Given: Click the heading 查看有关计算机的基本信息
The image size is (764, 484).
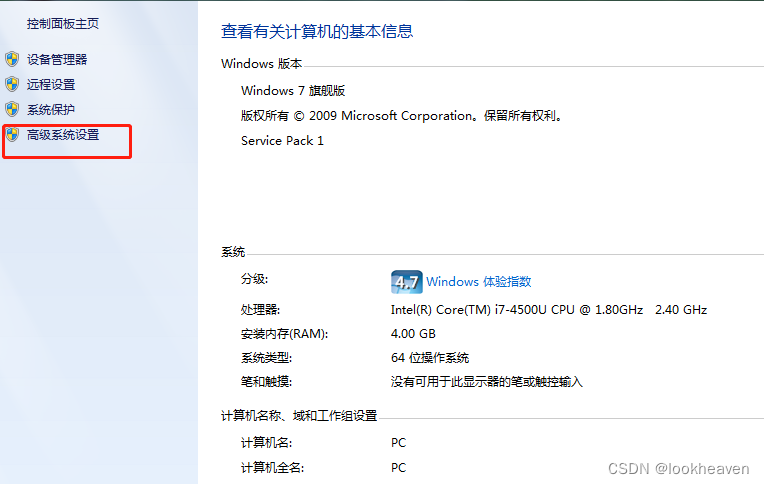Looking at the screenshot, I should coord(317,31).
